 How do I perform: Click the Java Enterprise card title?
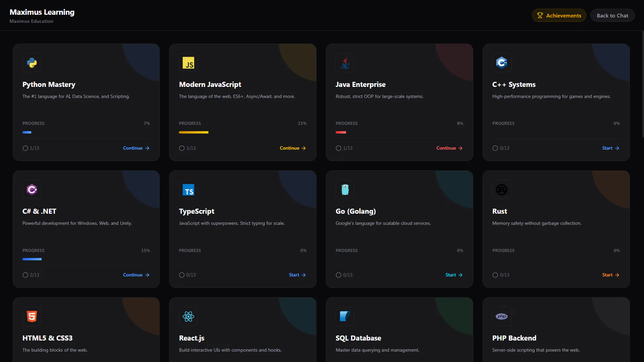pyautogui.click(x=360, y=85)
